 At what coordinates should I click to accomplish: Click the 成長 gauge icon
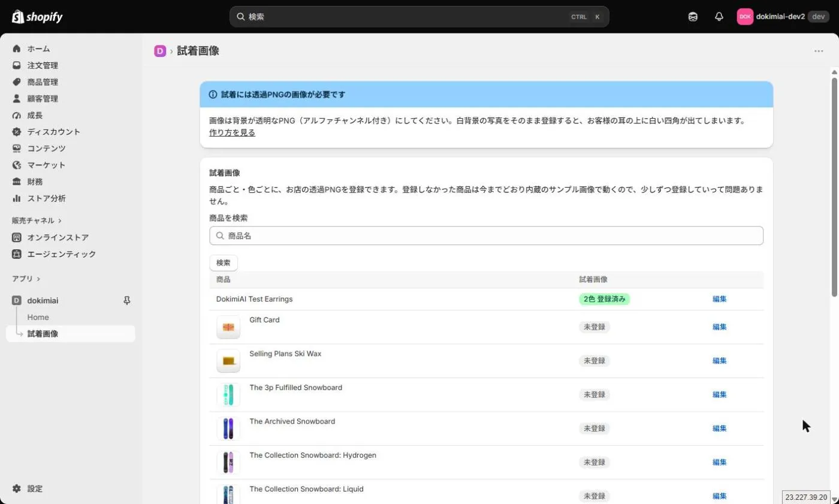(x=17, y=115)
